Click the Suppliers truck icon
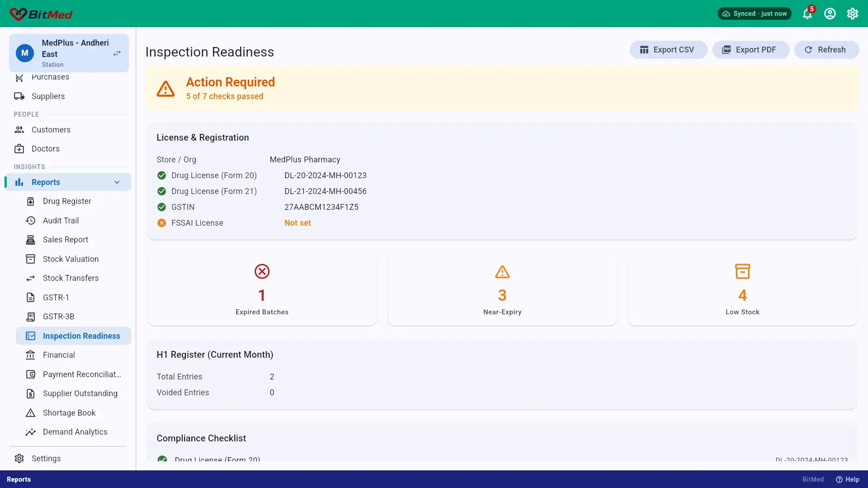Image resolution: width=868 pixels, height=488 pixels. point(19,96)
